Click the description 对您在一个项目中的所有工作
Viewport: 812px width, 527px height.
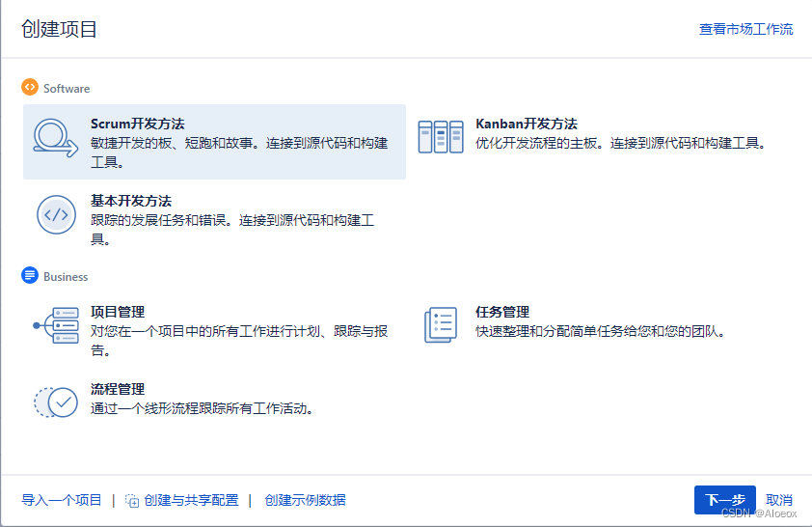click(239, 341)
